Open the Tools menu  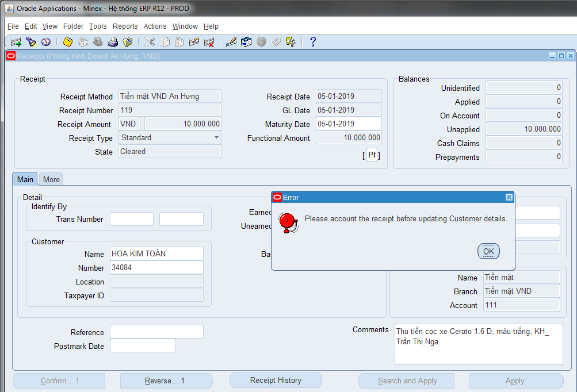coord(98,26)
